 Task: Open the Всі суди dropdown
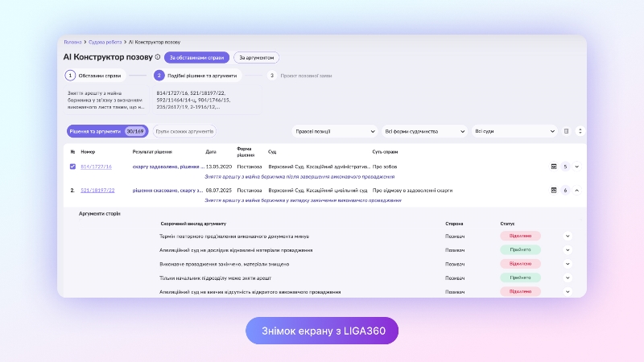click(x=514, y=131)
